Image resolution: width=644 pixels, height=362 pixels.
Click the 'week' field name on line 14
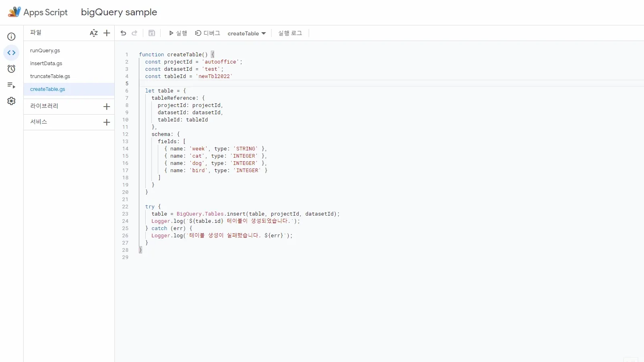tap(198, 149)
